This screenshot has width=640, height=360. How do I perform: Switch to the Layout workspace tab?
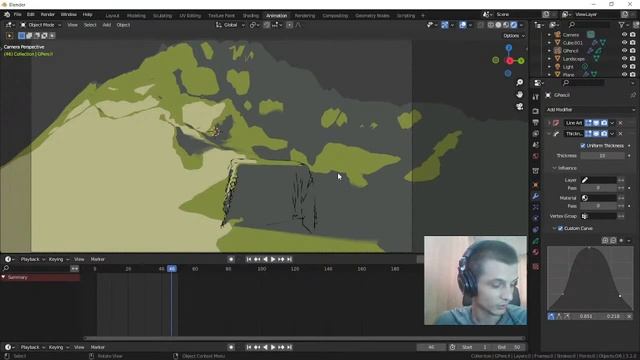[x=112, y=16]
